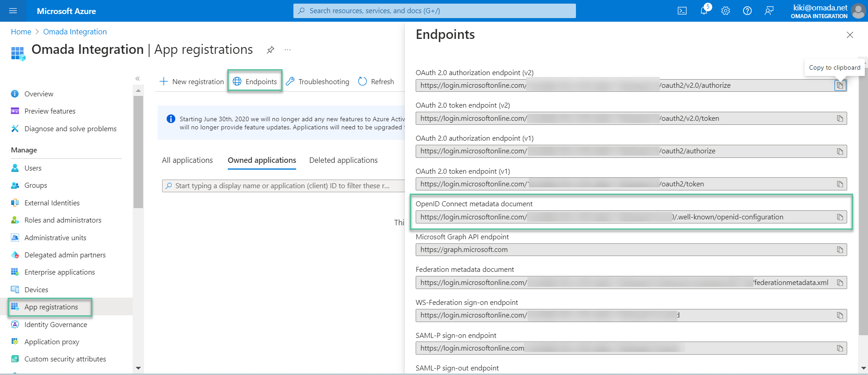Open Groups under Manage

[x=36, y=185]
